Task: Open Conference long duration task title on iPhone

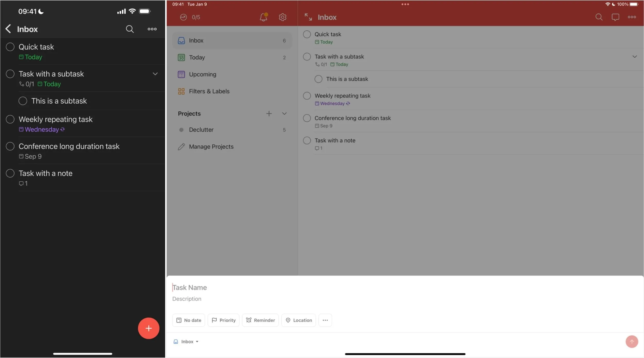Action: pyautogui.click(x=69, y=146)
